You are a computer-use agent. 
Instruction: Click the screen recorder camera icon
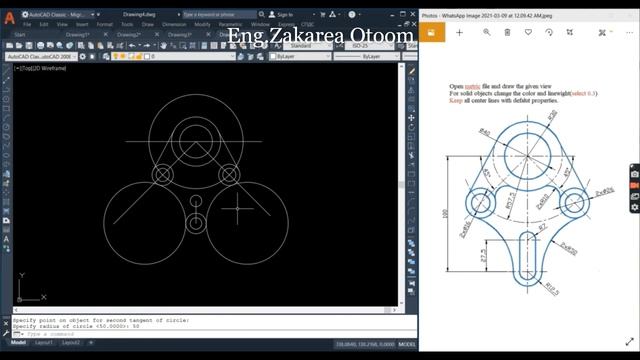(634, 174)
